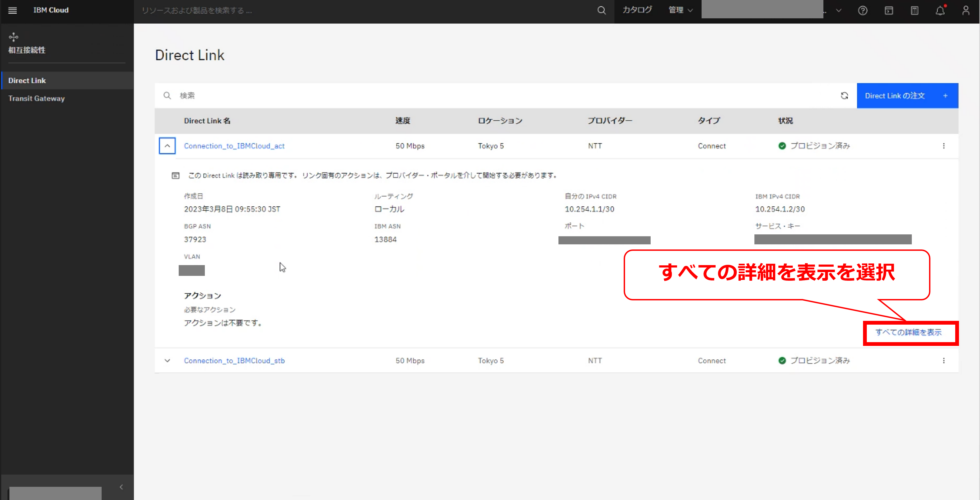Open overflow menu for Connection_to_IBMCloud_stb

943,360
